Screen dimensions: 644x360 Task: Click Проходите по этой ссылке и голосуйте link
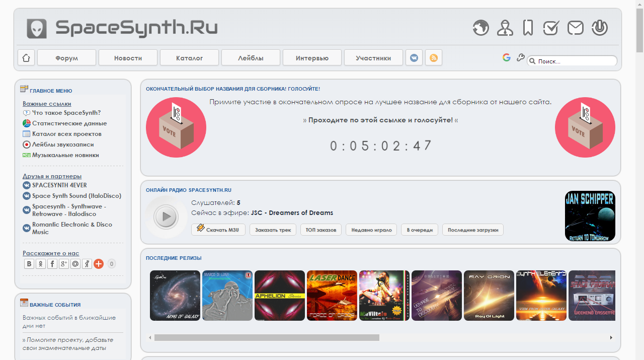380,120
